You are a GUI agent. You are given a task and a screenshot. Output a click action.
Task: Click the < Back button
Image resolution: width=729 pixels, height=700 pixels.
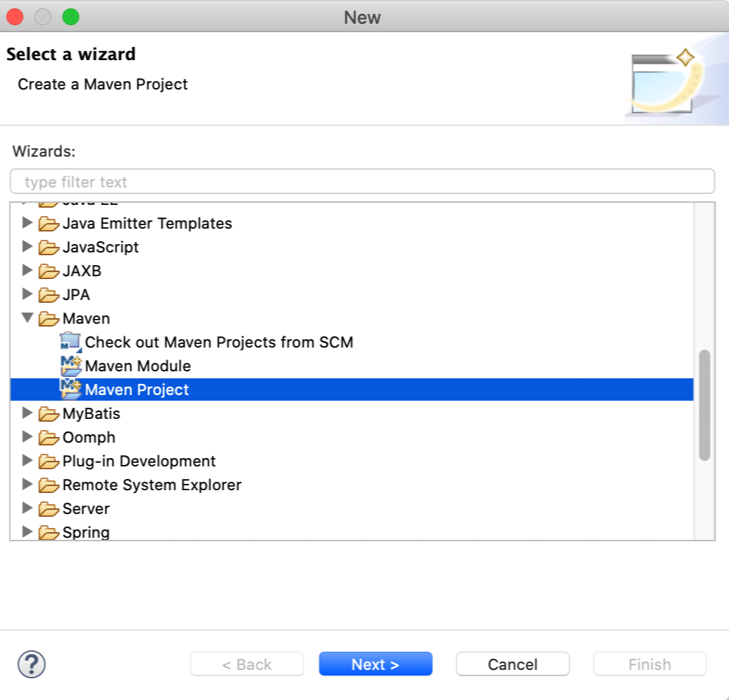pyautogui.click(x=247, y=664)
